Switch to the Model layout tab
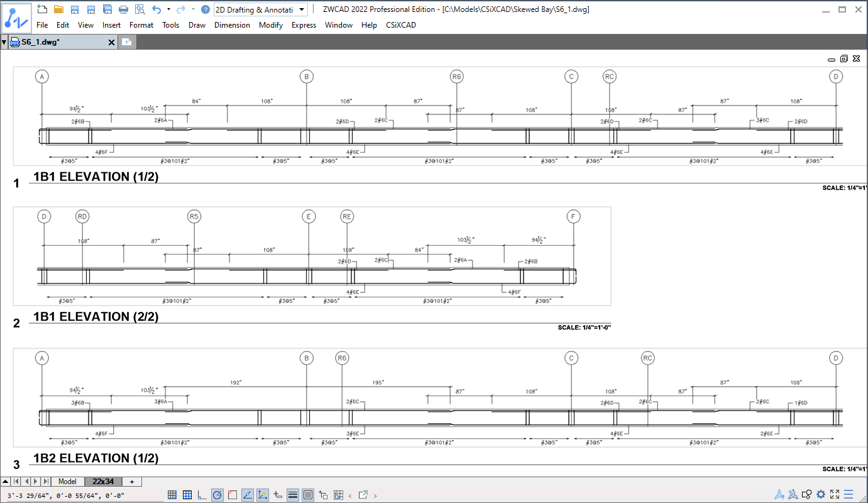868x503 pixels. pyautogui.click(x=67, y=482)
